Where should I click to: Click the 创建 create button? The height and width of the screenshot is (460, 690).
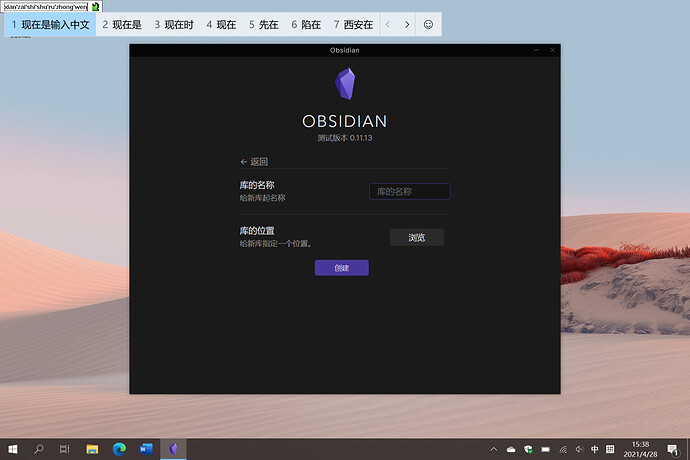coord(341,268)
